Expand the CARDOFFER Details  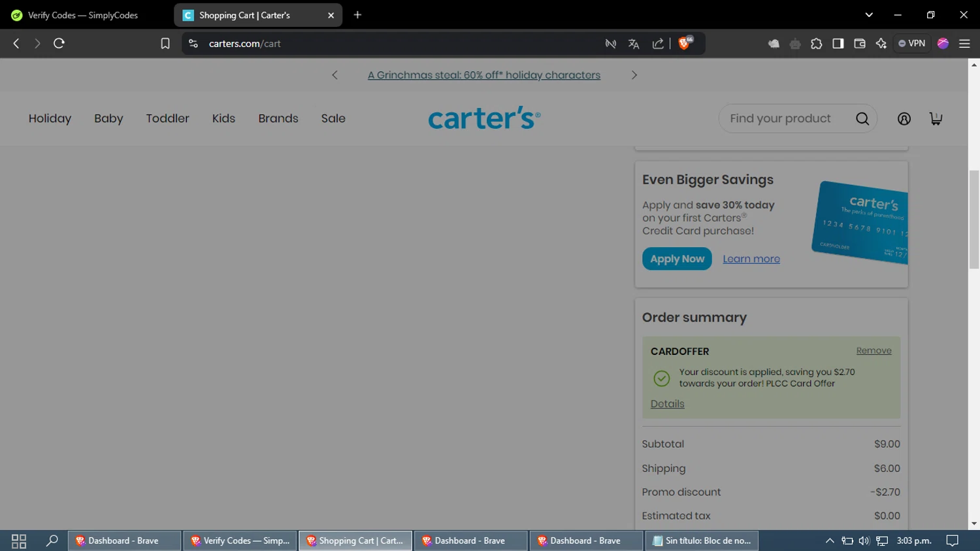click(x=667, y=404)
